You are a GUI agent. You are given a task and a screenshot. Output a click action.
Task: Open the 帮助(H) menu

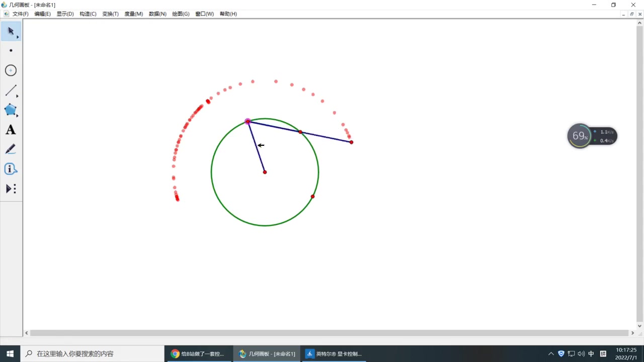pyautogui.click(x=228, y=14)
